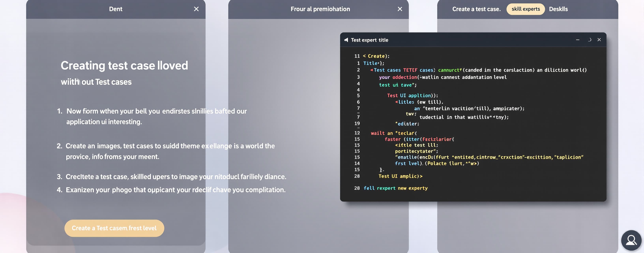Click code line '<iftle test lll;'
The image size is (644, 253).
pos(416,145)
